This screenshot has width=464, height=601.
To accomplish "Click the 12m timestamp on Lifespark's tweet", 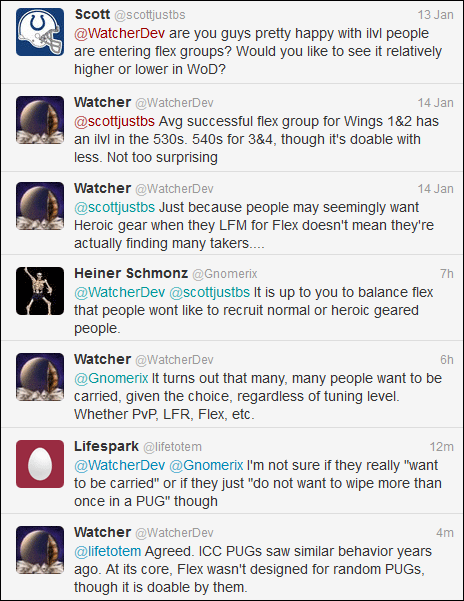I will 441,447.
